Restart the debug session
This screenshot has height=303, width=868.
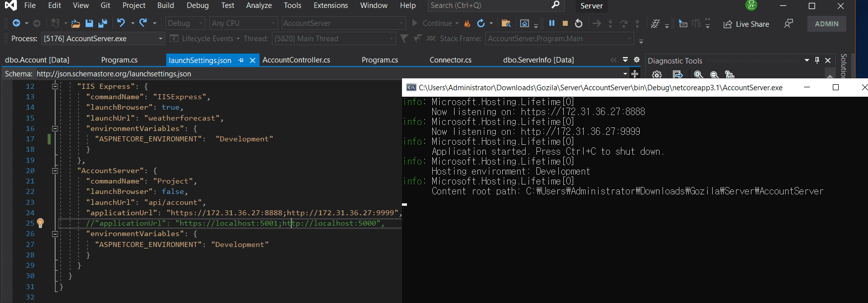pos(579,23)
